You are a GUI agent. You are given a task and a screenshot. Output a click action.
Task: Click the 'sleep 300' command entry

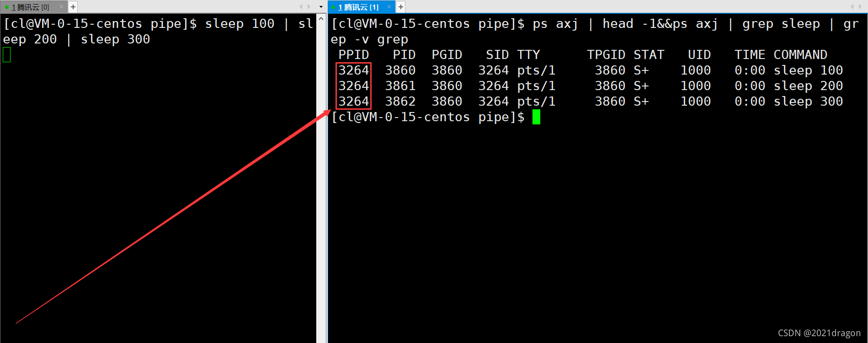(x=808, y=102)
